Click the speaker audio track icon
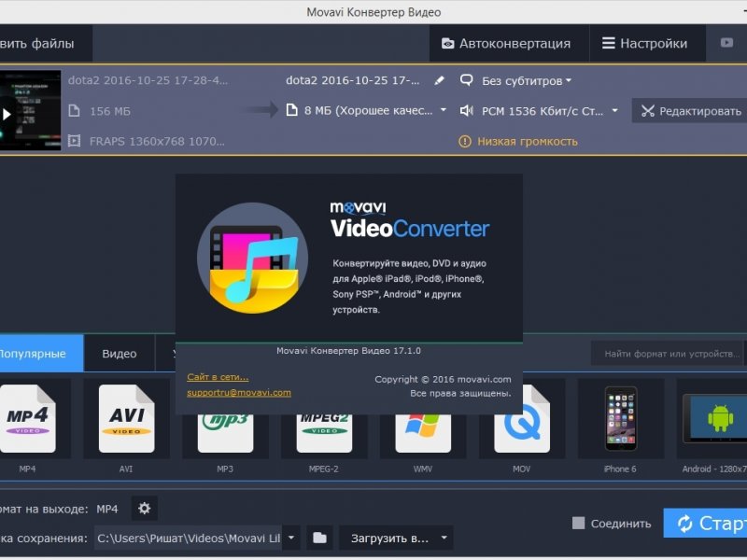The height and width of the screenshot is (560, 747). (466, 111)
